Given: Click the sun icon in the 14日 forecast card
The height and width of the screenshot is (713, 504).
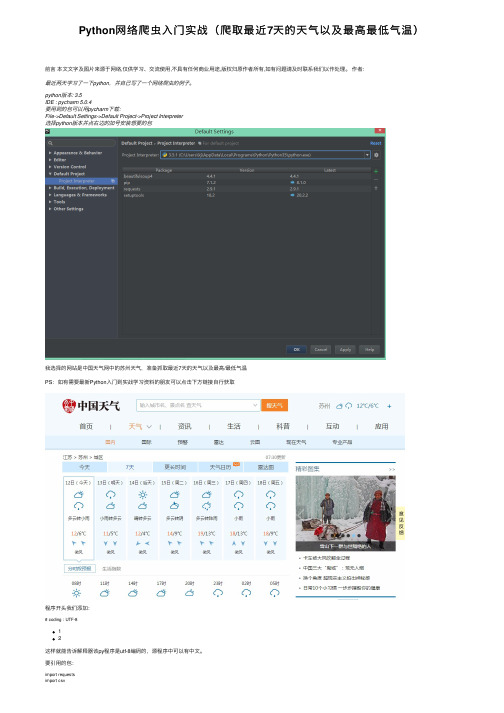Looking at the screenshot, I should (142, 495).
